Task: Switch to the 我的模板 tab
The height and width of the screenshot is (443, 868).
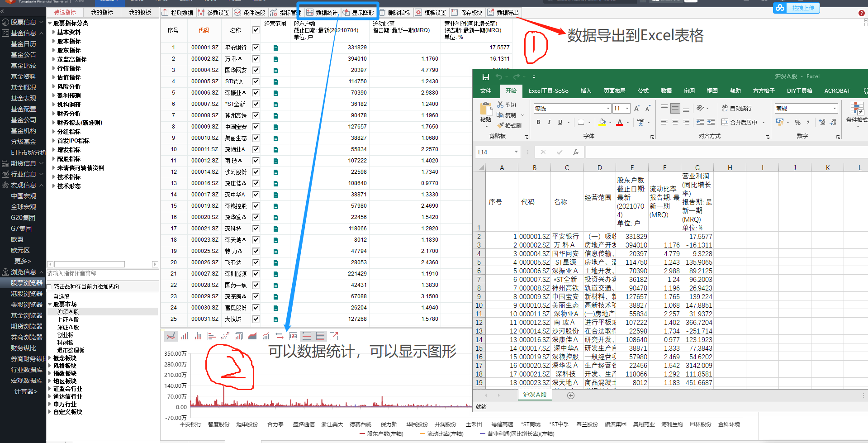Action: (x=140, y=12)
